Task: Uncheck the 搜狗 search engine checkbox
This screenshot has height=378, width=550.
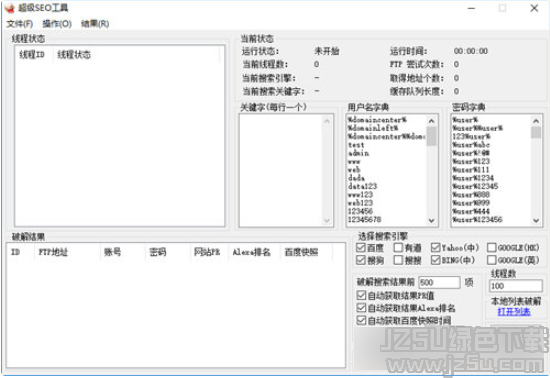Action: click(x=361, y=260)
